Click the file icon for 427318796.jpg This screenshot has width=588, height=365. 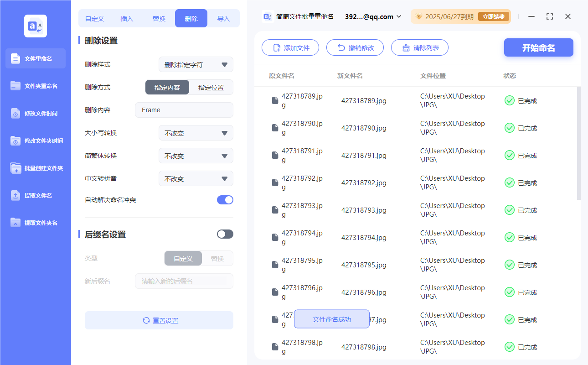[x=275, y=292]
